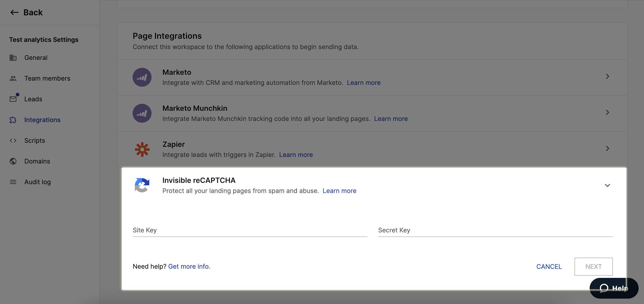The image size is (644, 304).
Task: Click Test analytics Settings heading
Action: point(44,39)
